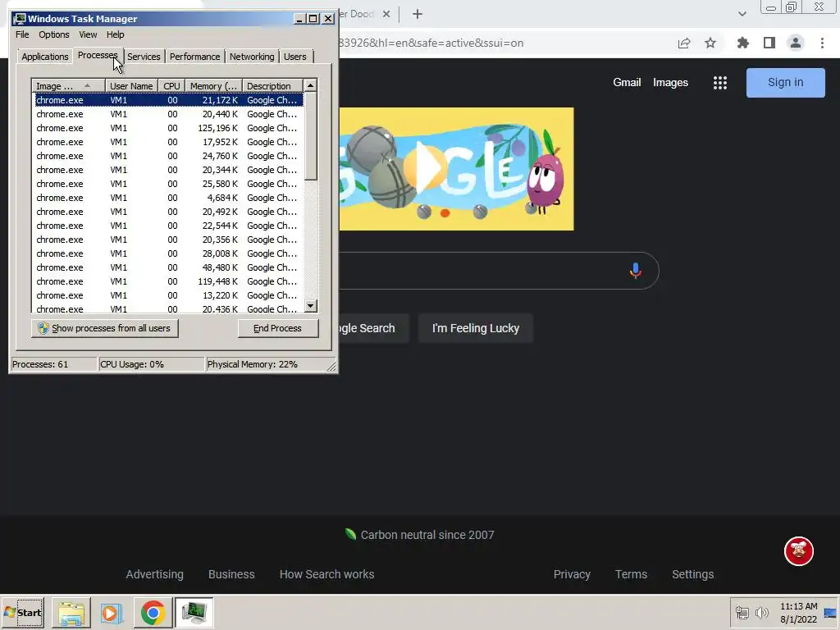Open the Advertising footer link
840x630 pixels.
point(154,574)
